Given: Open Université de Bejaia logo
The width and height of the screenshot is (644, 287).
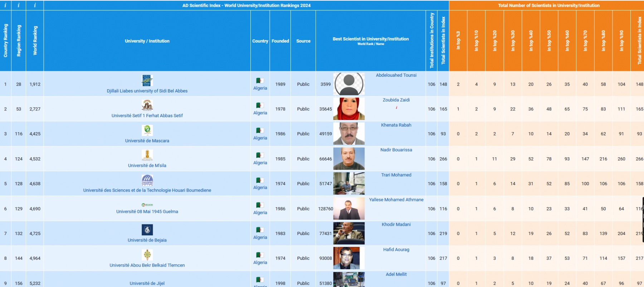Looking at the screenshot, I should [x=147, y=230].
